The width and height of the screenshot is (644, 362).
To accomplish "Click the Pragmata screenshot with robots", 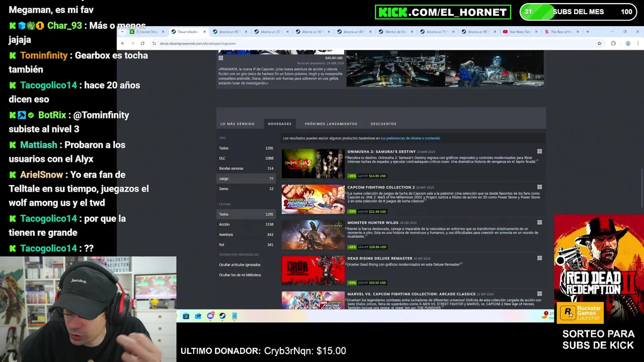I will (x=495, y=68).
